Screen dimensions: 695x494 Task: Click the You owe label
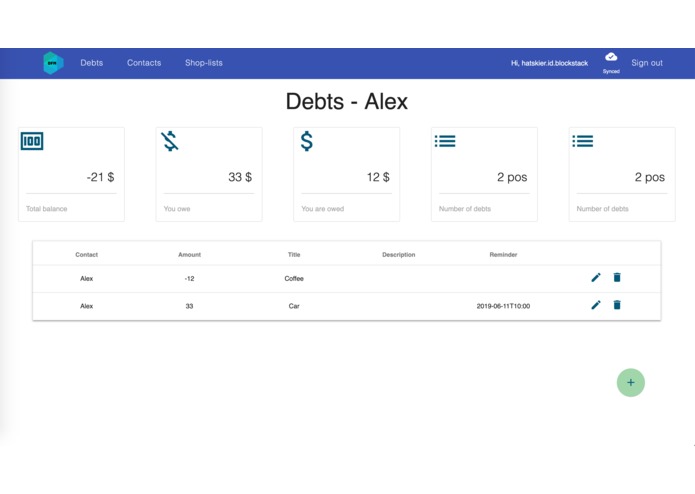click(177, 209)
